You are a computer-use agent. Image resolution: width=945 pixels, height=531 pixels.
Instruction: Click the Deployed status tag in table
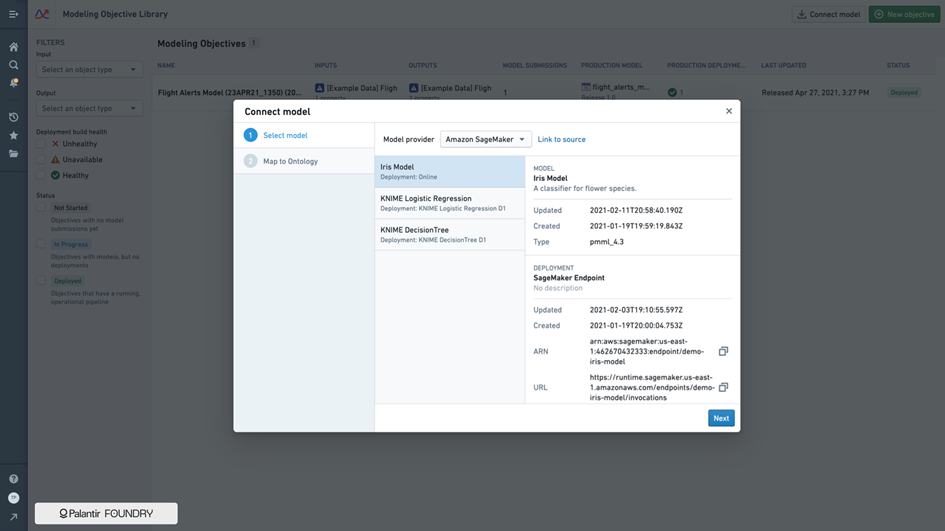tap(903, 93)
